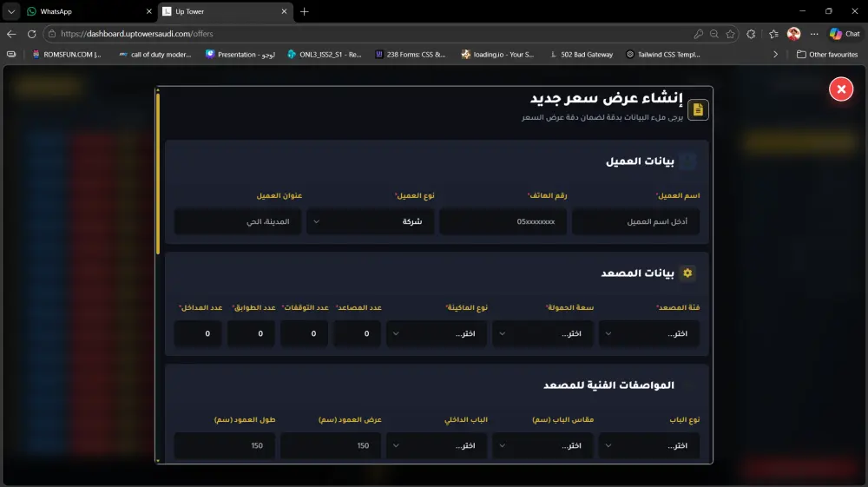The height and width of the screenshot is (487, 868).
Task: Click the عدد المصاعد number field
Action: (x=357, y=333)
